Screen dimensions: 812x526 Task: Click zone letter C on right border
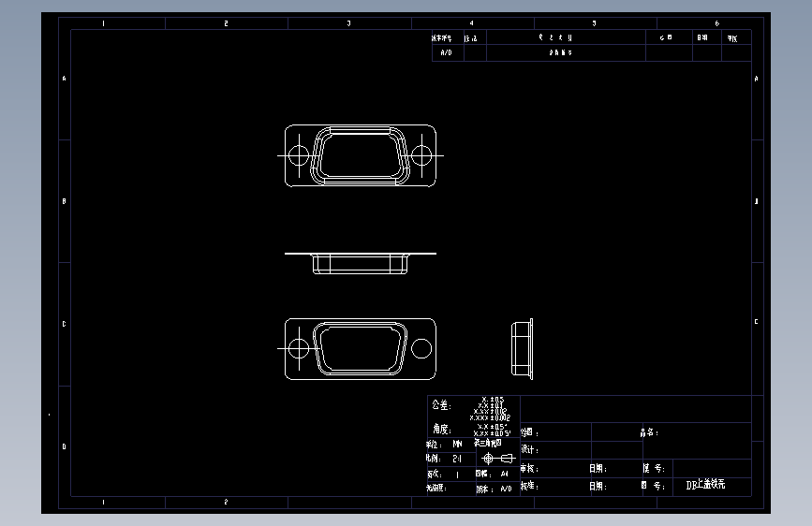click(757, 322)
